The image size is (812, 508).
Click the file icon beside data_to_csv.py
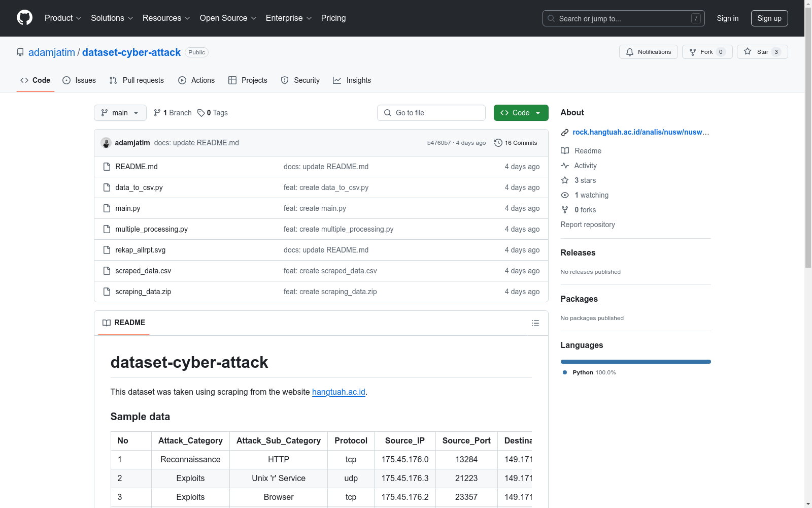point(107,187)
